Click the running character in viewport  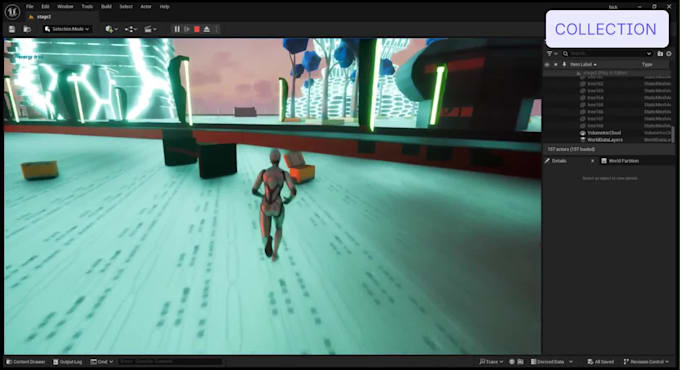click(273, 204)
